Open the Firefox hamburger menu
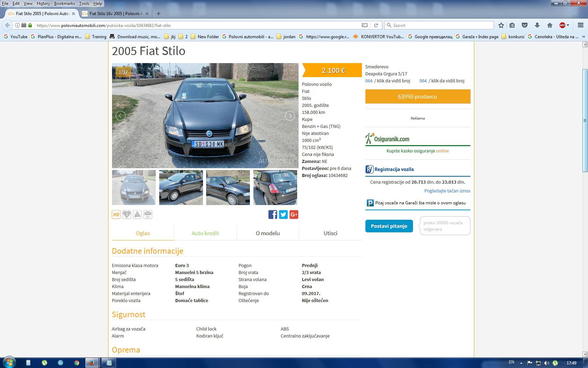The image size is (588, 368). click(581, 25)
